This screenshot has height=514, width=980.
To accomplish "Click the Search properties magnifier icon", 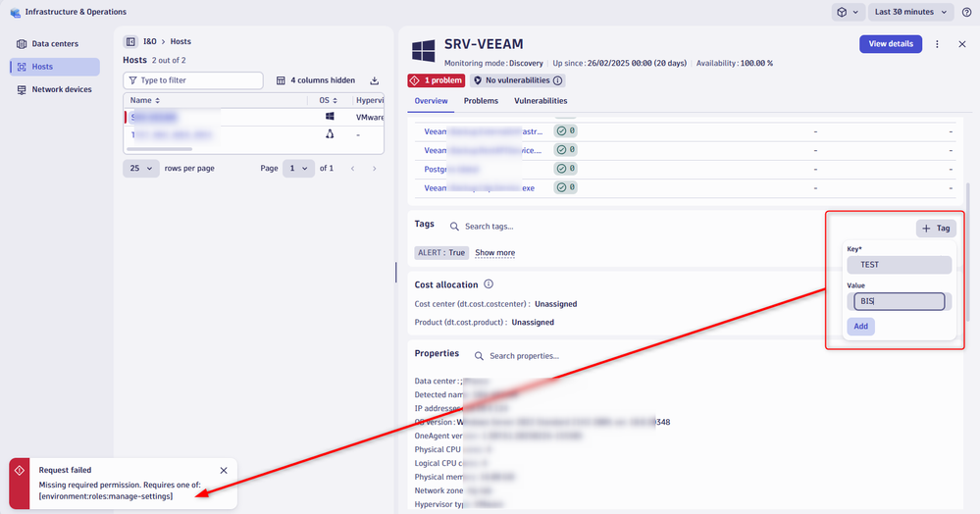I will (479, 356).
